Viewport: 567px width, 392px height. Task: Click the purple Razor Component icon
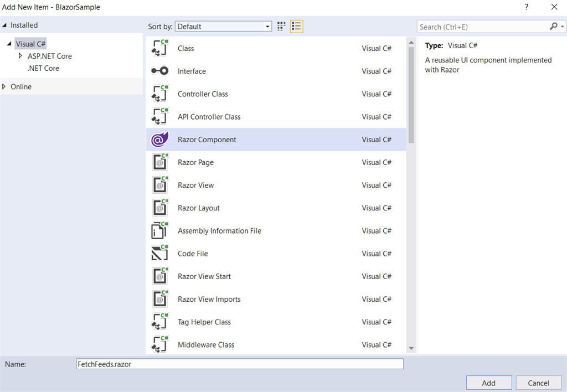click(x=160, y=139)
